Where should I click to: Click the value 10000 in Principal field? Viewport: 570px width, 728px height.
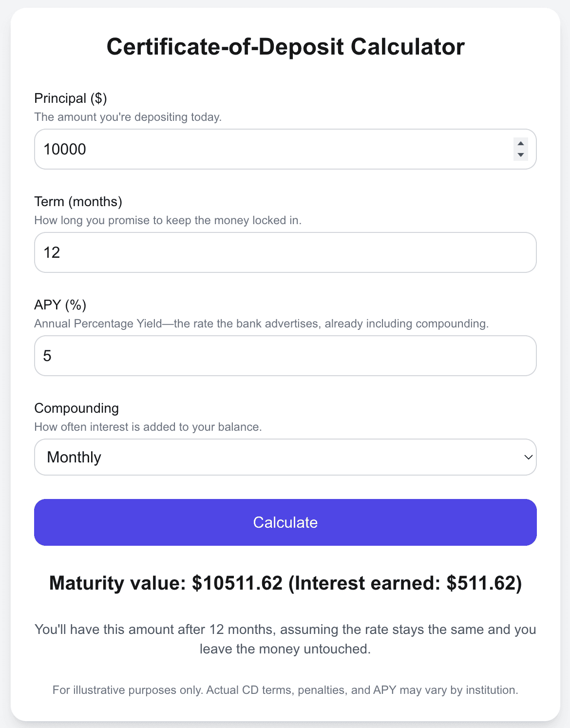click(63, 149)
